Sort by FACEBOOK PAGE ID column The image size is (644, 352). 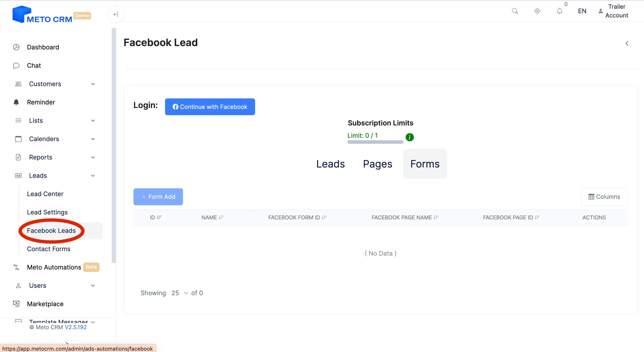511,217
